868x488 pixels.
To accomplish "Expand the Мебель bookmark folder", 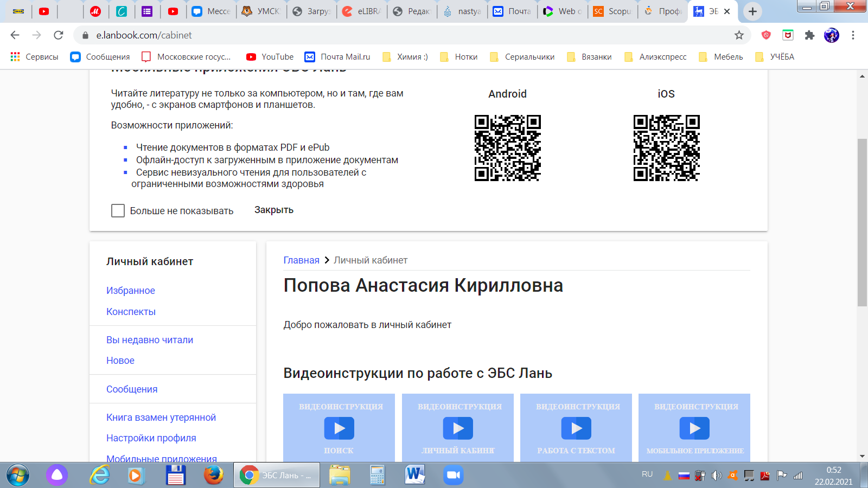I will [x=721, y=57].
